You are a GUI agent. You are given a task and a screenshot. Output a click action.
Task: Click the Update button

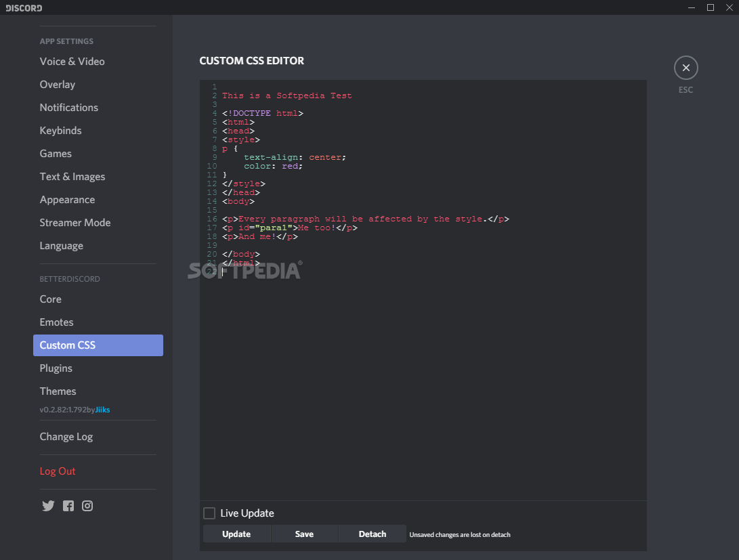coord(236,534)
